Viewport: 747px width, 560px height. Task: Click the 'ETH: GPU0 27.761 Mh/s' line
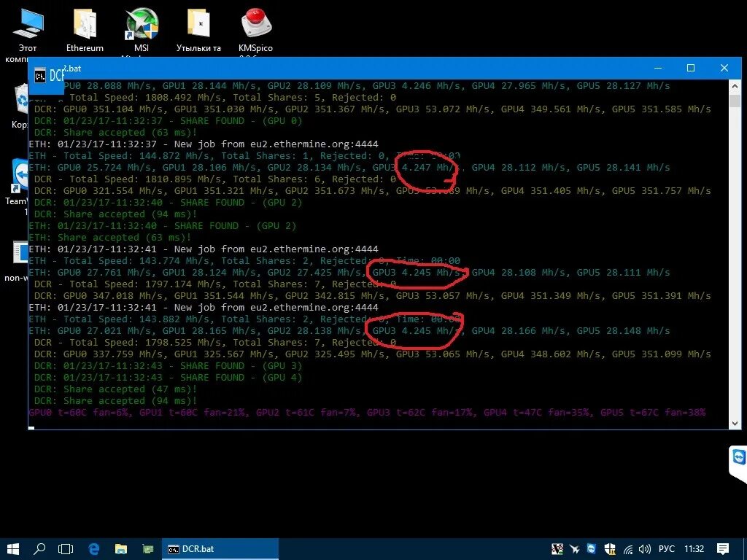click(349, 273)
